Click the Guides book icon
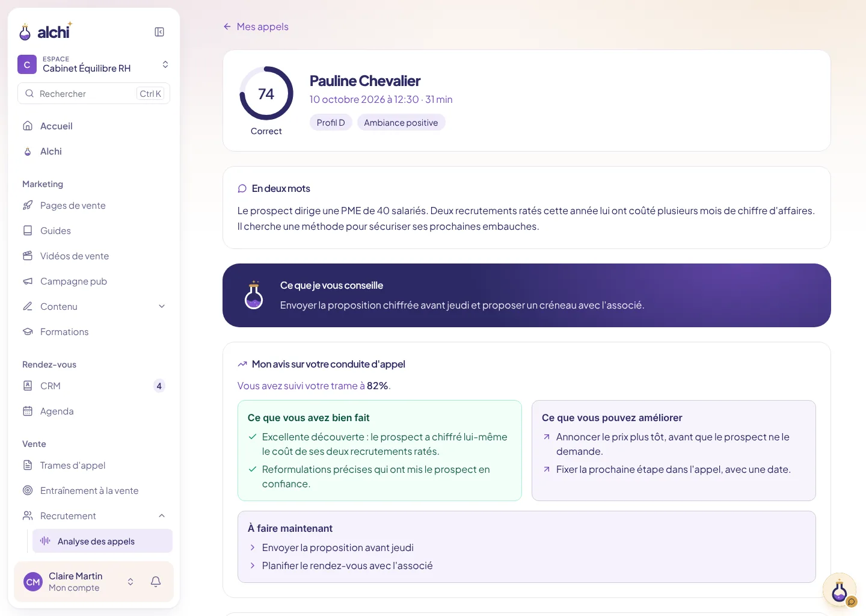The image size is (866, 616). click(28, 230)
